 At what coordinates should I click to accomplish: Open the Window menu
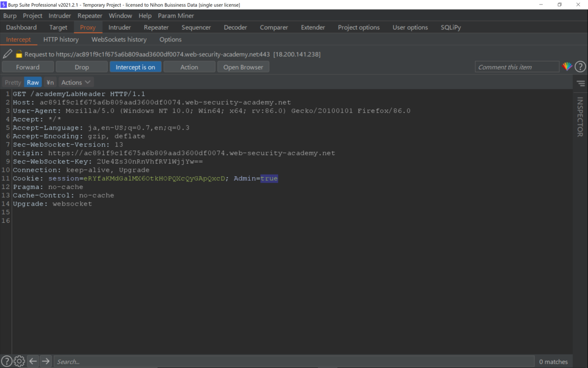click(120, 16)
